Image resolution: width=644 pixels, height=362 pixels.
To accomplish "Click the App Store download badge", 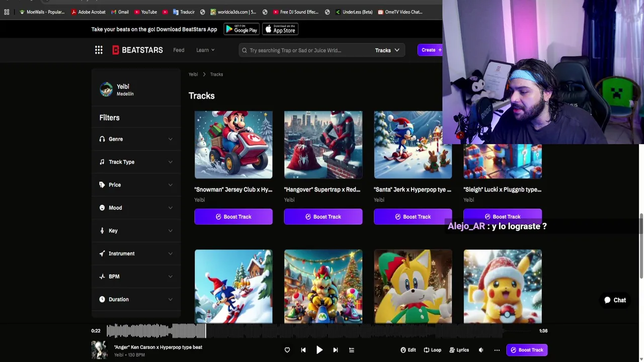I will tap(281, 29).
